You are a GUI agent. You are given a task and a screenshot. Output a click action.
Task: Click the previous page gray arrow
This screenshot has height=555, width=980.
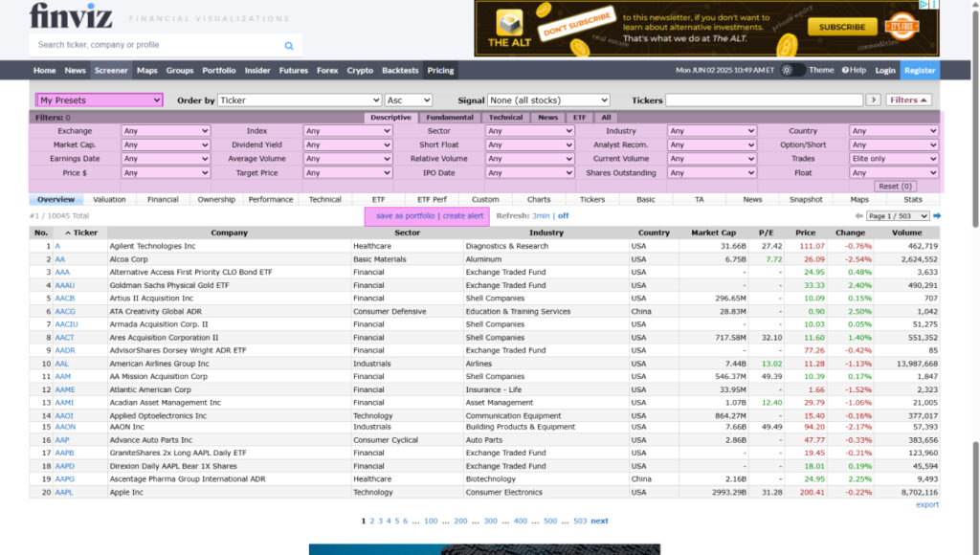tap(858, 215)
